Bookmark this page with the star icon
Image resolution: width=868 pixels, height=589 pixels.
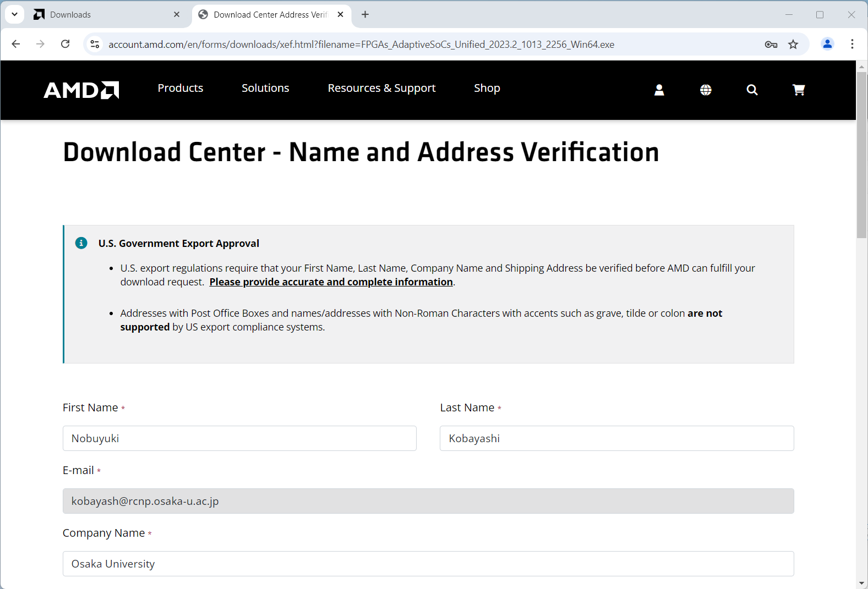[x=793, y=45]
